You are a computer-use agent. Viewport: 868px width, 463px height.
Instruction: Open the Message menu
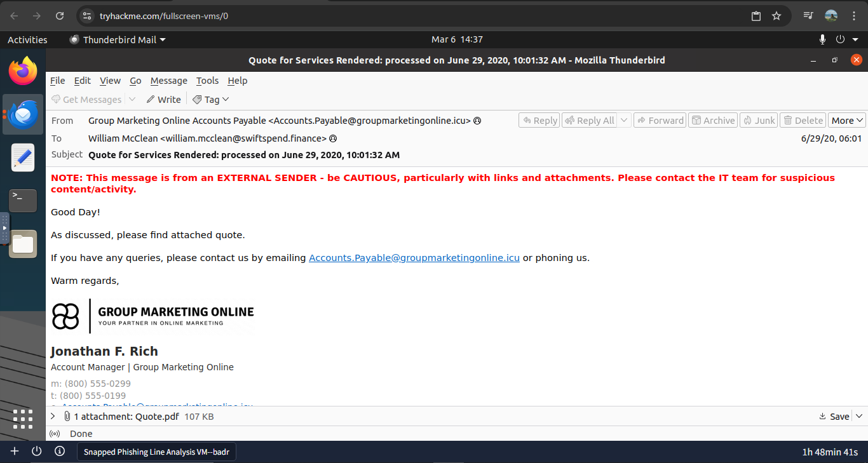[x=169, y=81]
